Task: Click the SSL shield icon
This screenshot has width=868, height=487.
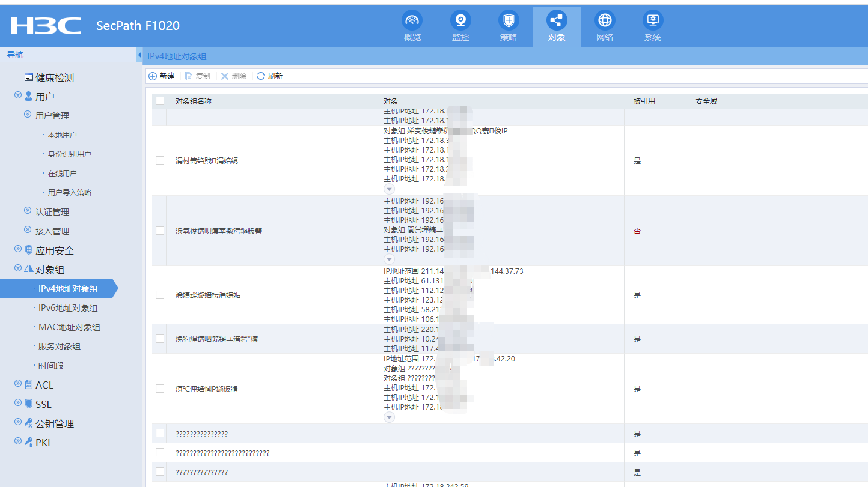Action: click(29, 404)
